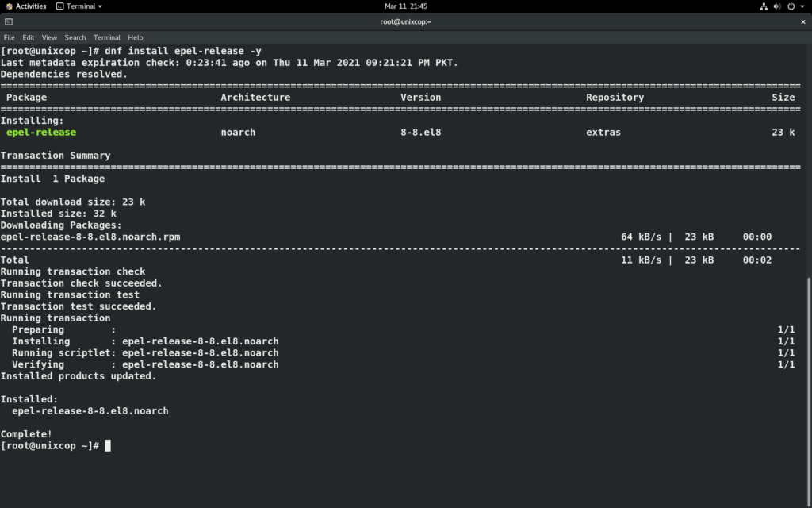This screenshot has height=508, width=812.
Task: Open the Help menu
Action: pos(135,37)
